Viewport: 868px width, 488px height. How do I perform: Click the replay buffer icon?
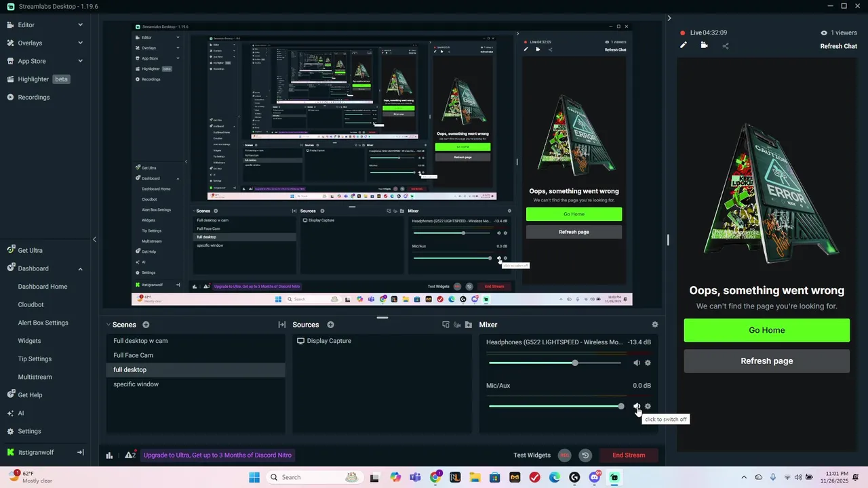click(585, 455)
